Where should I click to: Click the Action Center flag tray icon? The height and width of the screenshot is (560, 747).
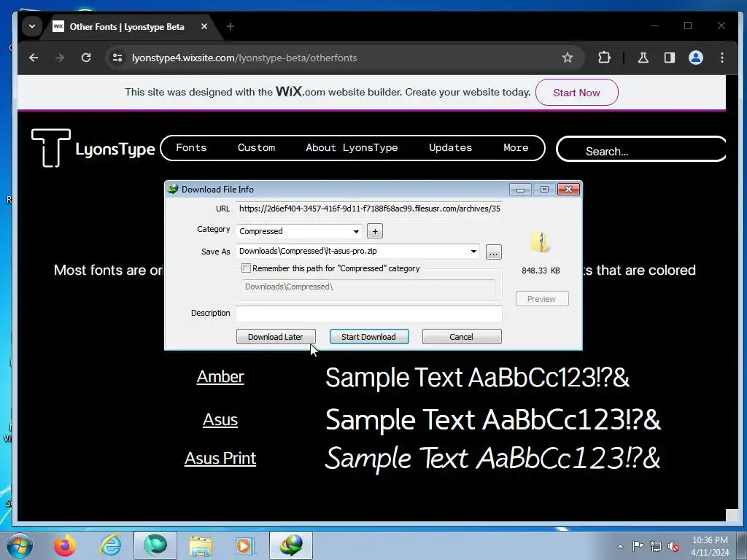[638, 545]
